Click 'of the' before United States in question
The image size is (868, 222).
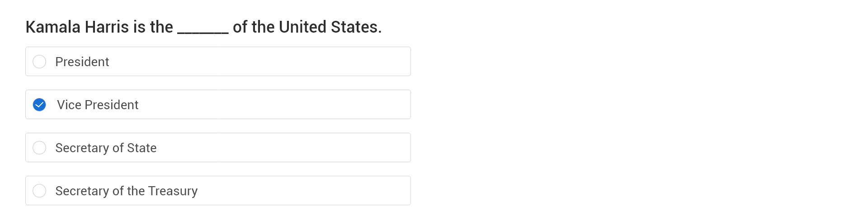coord(254,27)
